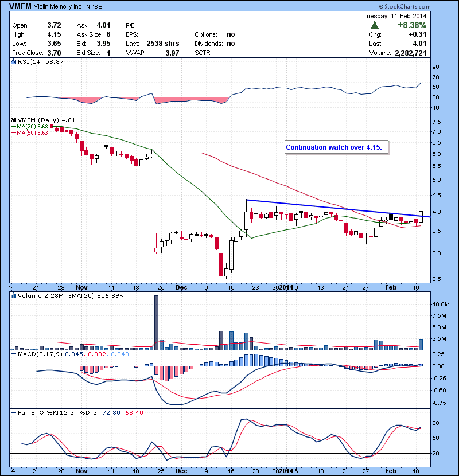Click the '2014' label on price chart axis
Viewport: 459px width, 476px height.
tap(286, 287)
